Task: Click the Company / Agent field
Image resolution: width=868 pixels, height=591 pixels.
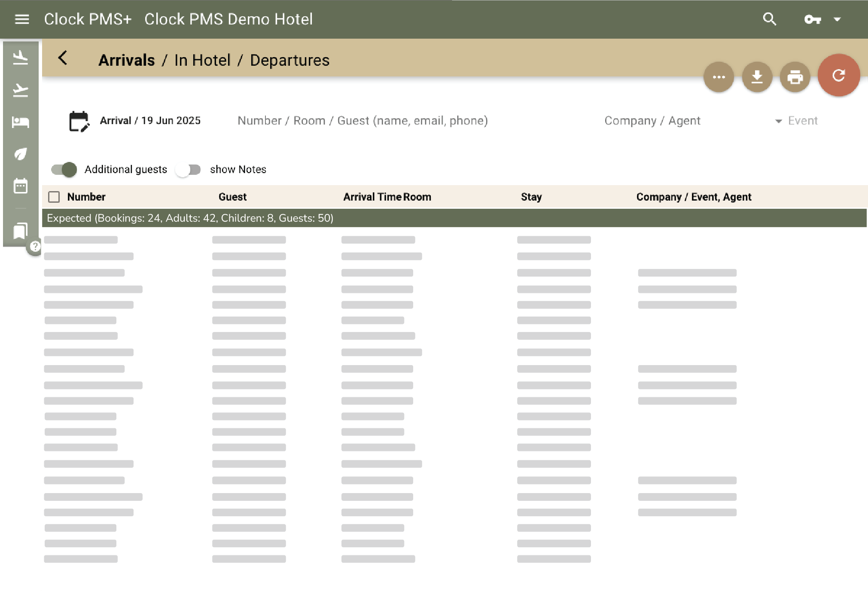Action: click(652, 121)
